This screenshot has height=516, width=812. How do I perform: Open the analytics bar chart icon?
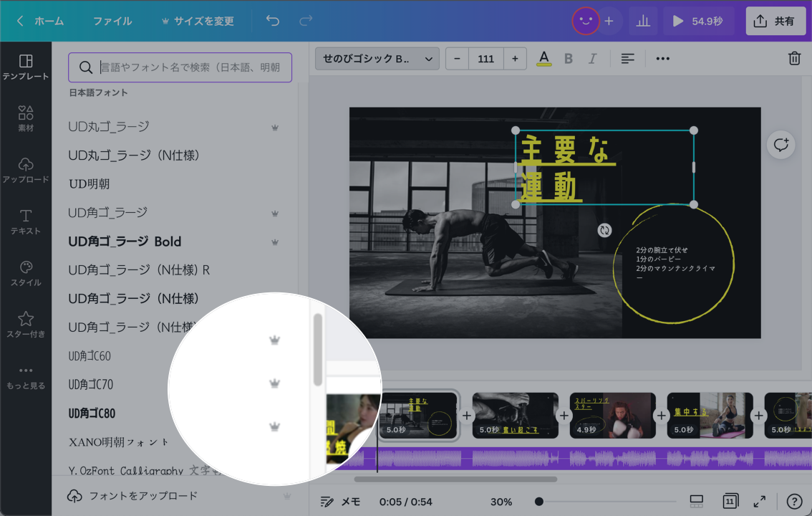pos(643,21)
